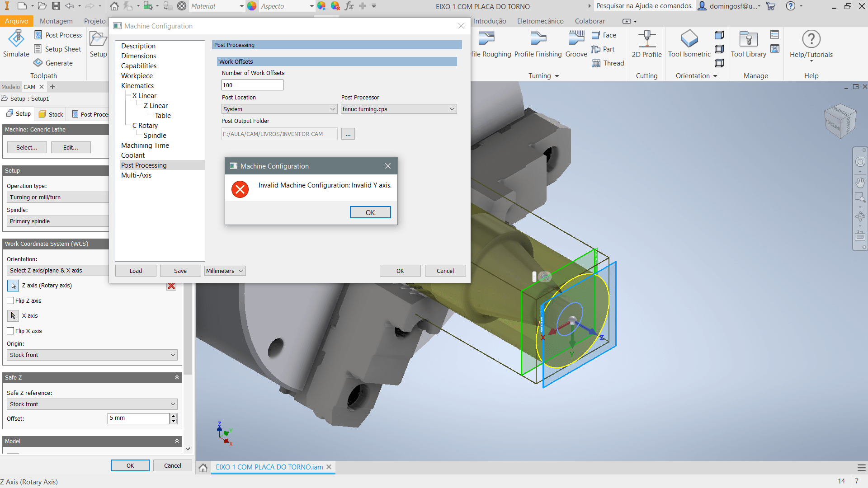Enable the Flip X axis checkbox
The width and height of the screenshot is (868, 488).
(x=11, y=331)
